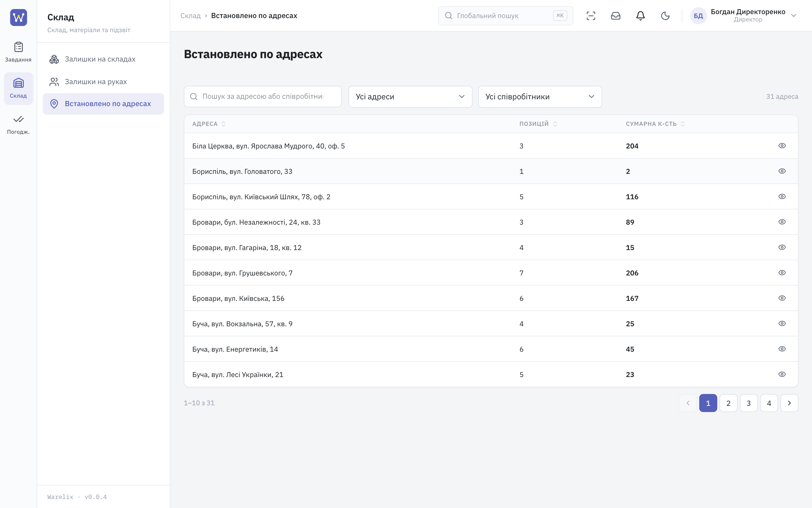The image size is (812, 508).
Task: Focus the Глобальний пошук field
Action: click(505, 16)
